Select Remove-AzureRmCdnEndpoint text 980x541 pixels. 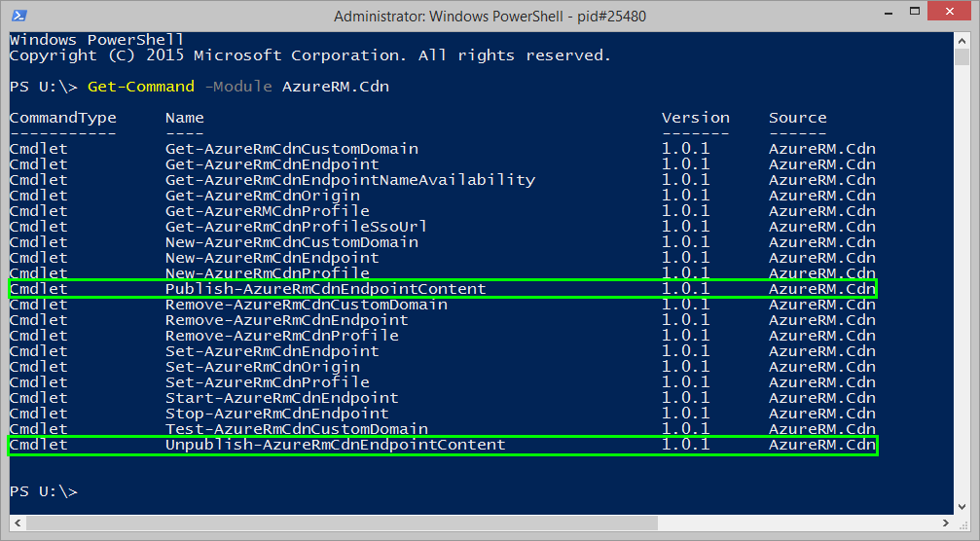click(287, 320)
